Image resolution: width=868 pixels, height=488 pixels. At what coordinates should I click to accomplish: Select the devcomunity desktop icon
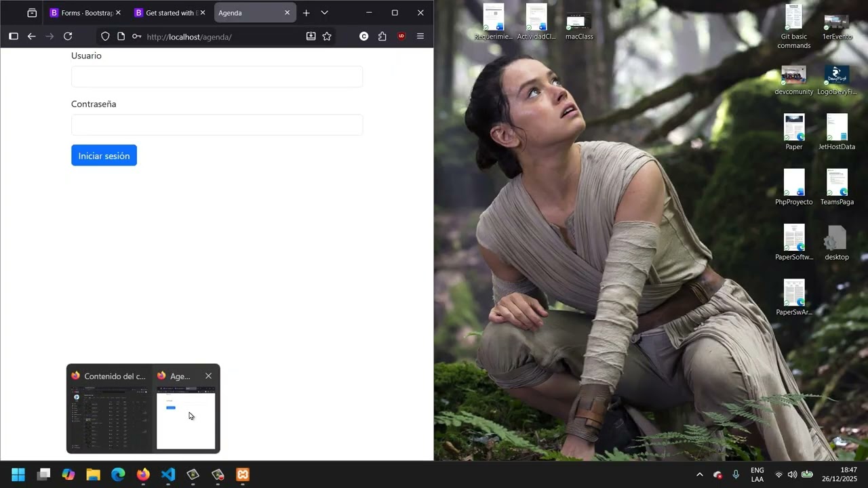click(794, 80)
